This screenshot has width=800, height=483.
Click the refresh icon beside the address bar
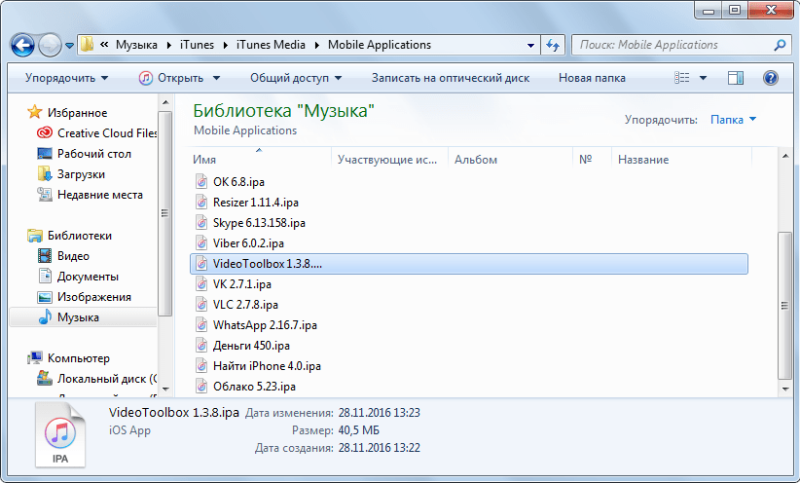tap(553, 45)
